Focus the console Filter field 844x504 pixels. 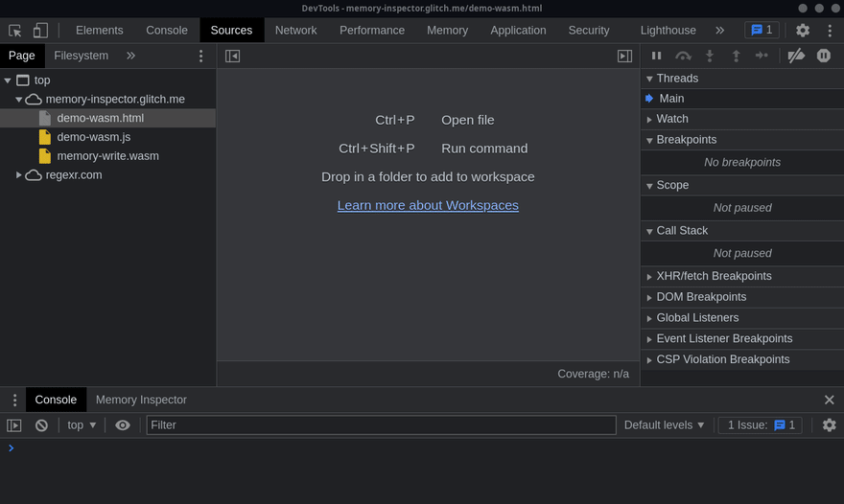click(381, 425)
